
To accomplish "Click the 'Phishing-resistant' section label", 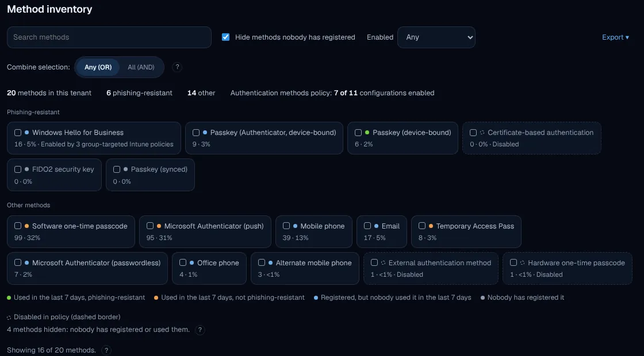I will click(x=33, y=112).
